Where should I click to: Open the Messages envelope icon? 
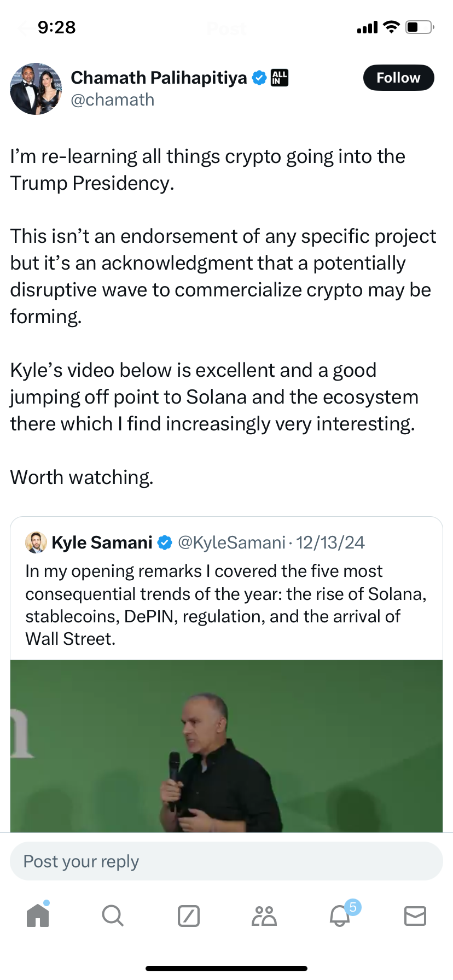[x=415, y=915]
